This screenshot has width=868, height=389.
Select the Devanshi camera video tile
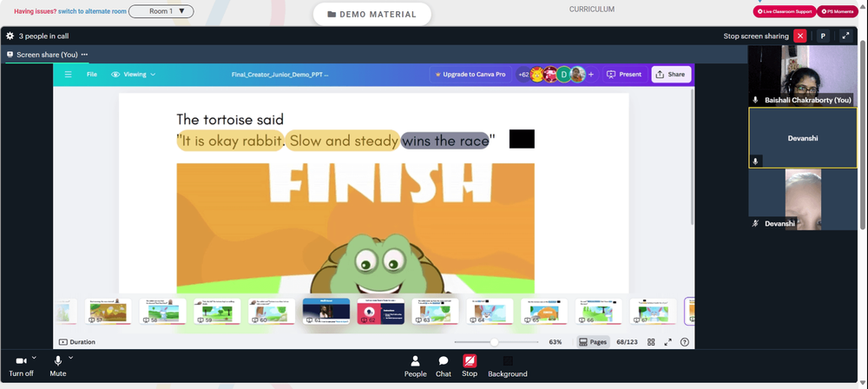(x=803, y=200)
